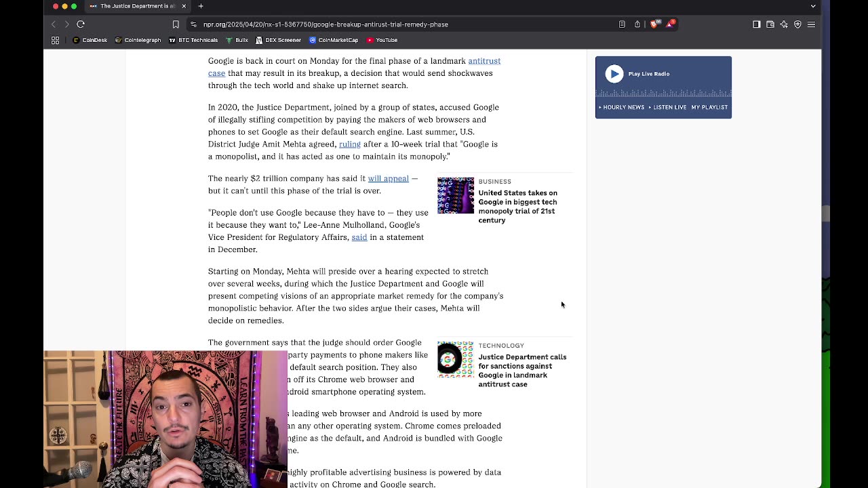Expand the tab search dropdown arrow
868x488 pixels.
click(813, 6)
